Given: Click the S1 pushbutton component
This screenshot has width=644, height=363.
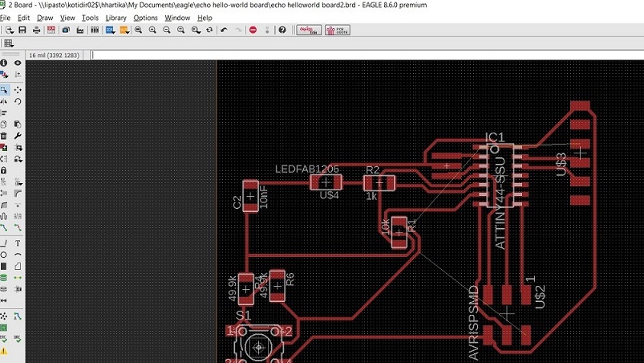Looking at the screenshot, I should coord(258,345).
